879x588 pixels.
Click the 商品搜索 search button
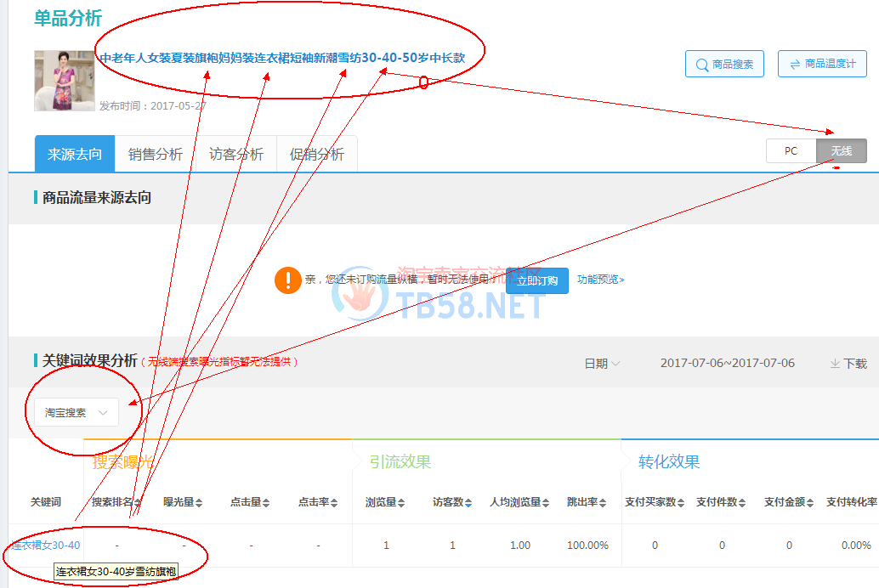(724, 65)
